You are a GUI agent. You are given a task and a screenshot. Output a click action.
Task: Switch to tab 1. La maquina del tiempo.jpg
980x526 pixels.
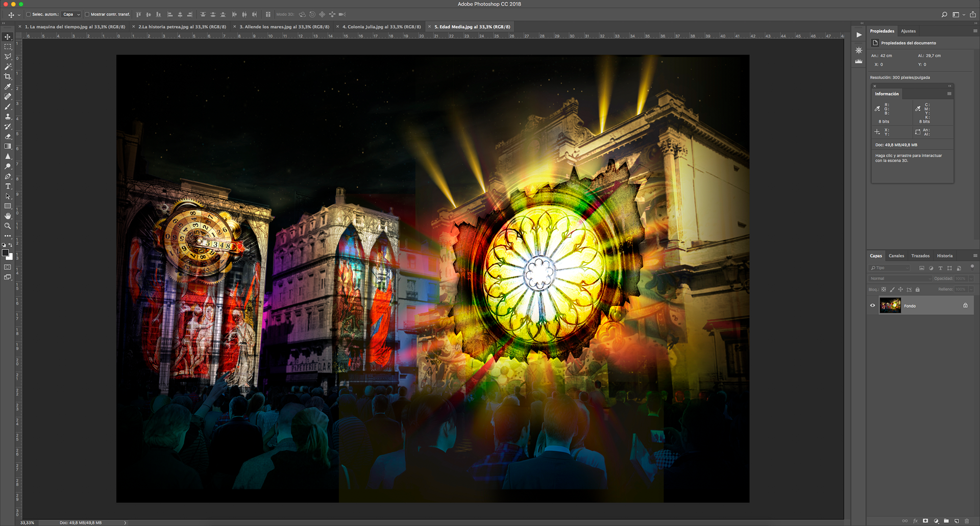coord(75,27)
